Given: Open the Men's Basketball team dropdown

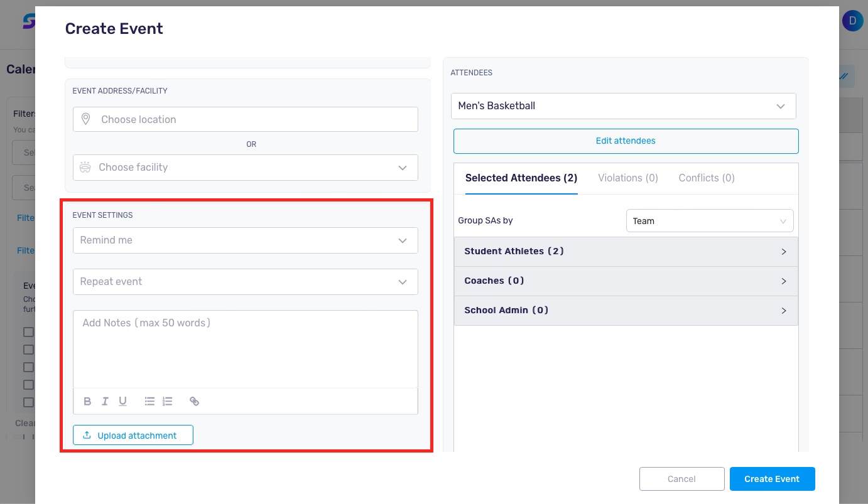Looking at the screenshot, I should tap(624, 106).
